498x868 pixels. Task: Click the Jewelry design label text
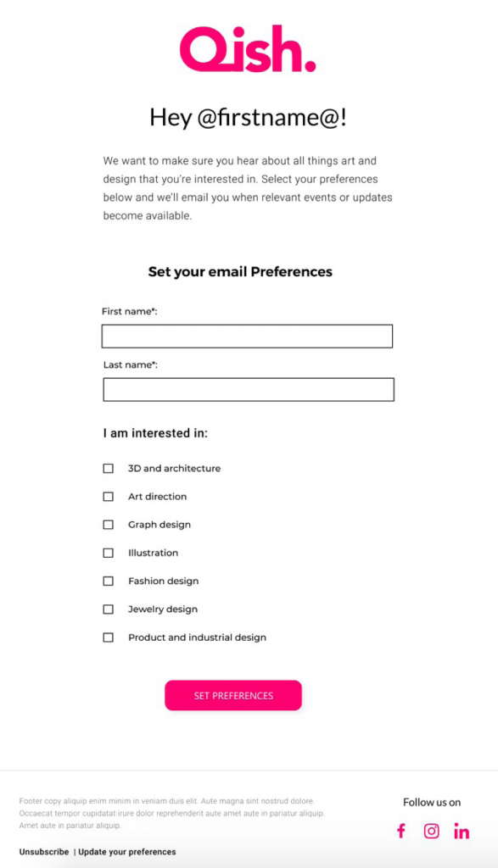(x=163, y=609)
